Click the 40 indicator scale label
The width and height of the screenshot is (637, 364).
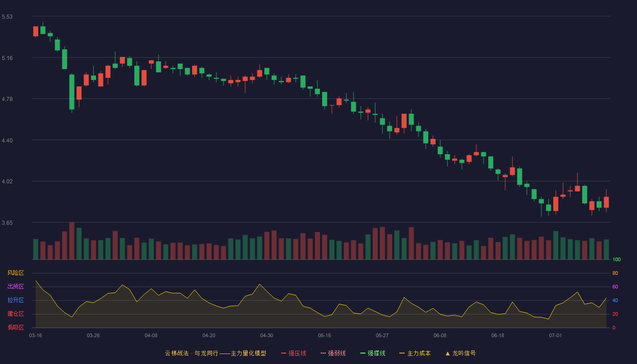pyautogui.click(x=615, y=300)
